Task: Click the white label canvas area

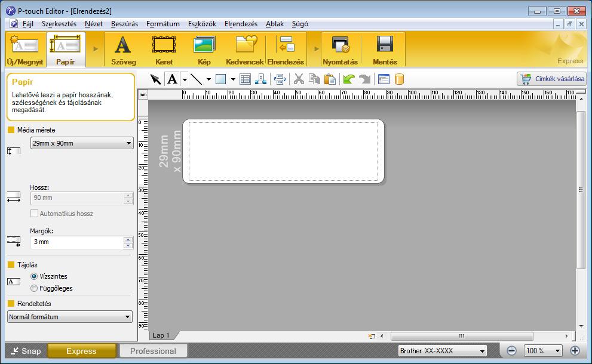Action: pos(284,152)
